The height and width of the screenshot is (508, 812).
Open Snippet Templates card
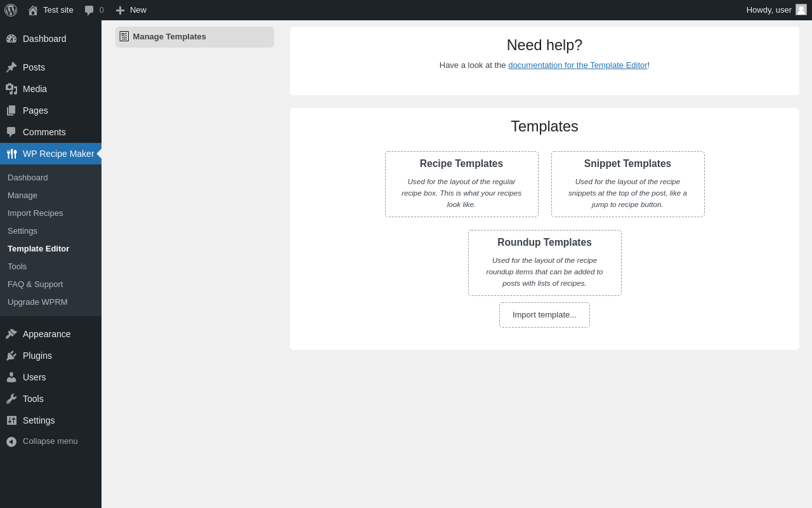point(628,184)
